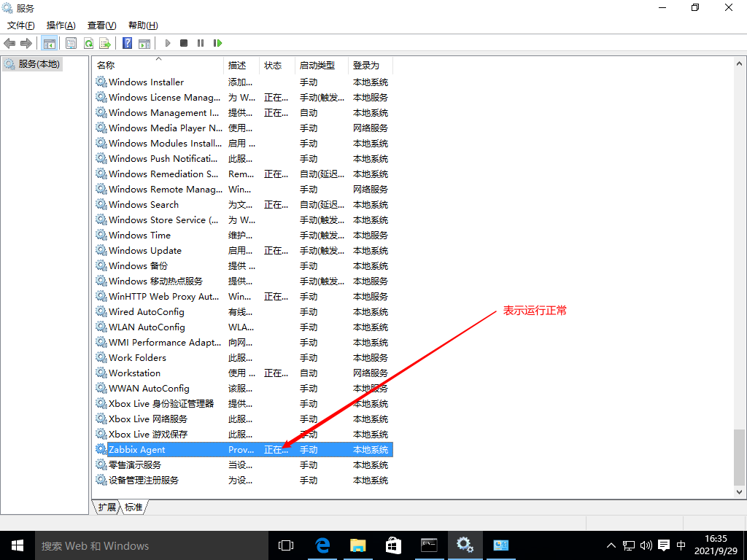Select the Windows 备份 service
The image size is (747, 560).
click(x=244, y=265)
